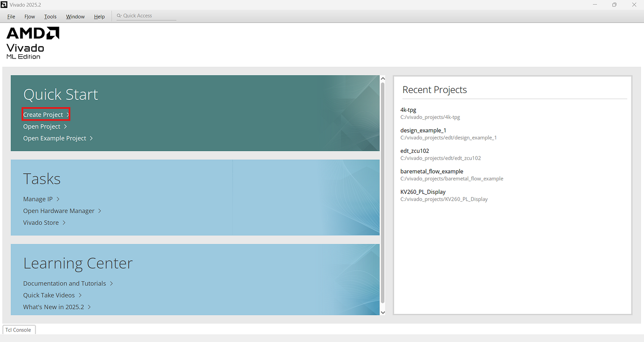This screenshot has width=644, height=342.
Task: Open recent project KV260_PL_Display
Action: (423, 191)
